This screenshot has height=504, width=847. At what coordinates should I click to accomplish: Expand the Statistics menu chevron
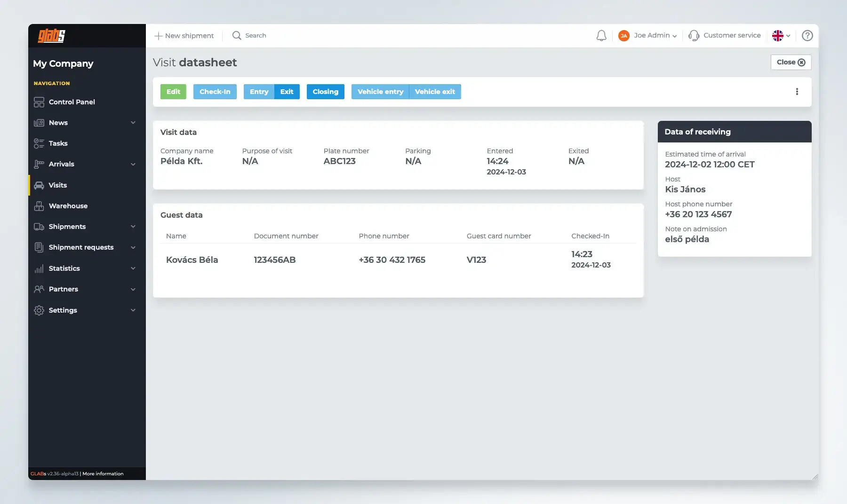(x=133, y=268)
